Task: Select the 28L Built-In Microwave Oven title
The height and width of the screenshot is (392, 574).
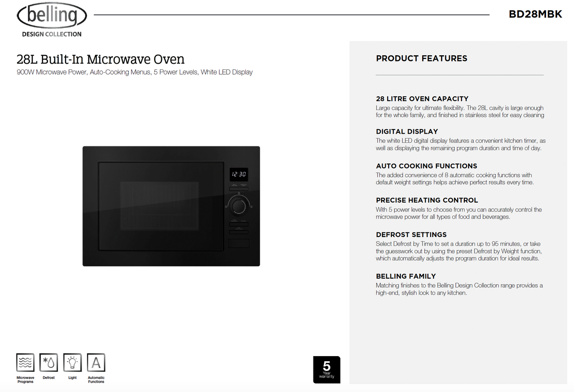Action: (100, 59)
